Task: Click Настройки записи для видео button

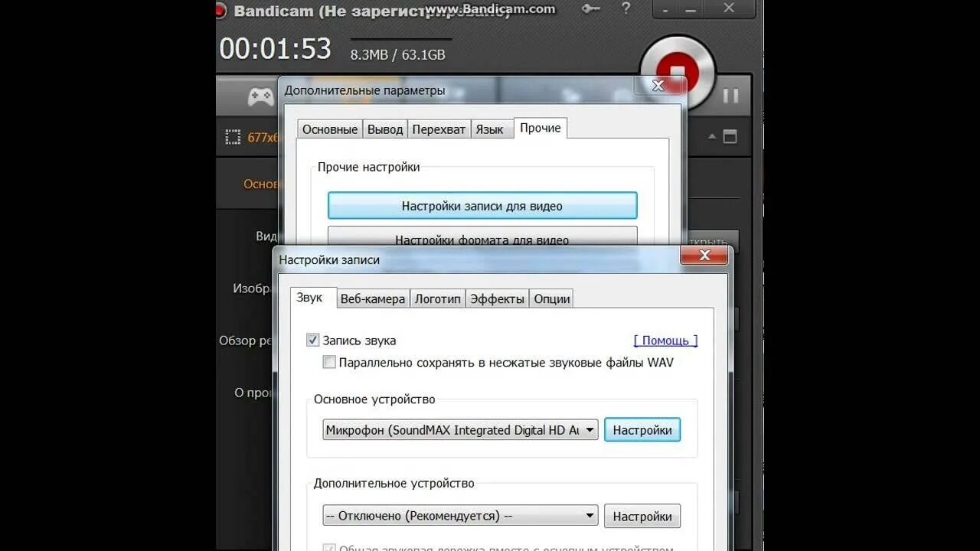Action: coord(482,206)
